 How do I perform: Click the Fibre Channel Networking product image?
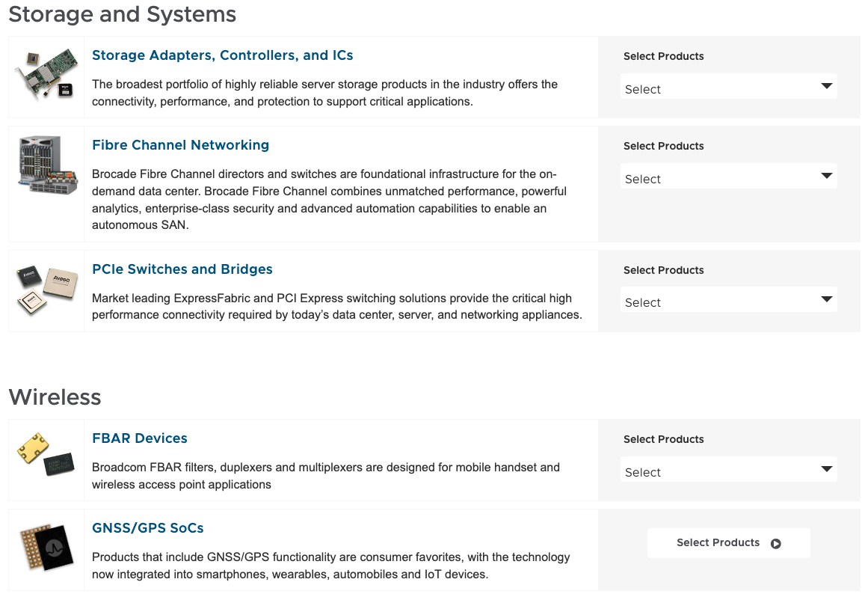pos(48,165)
